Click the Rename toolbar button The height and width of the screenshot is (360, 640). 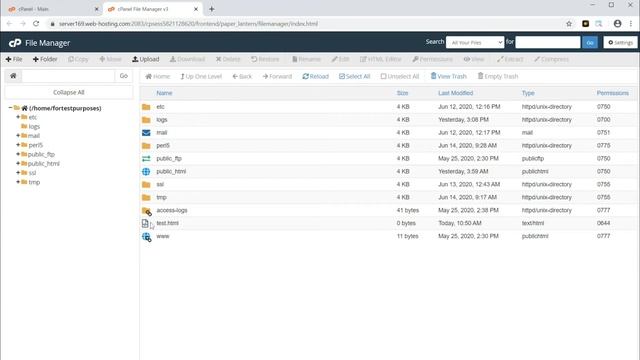point(307,59)
